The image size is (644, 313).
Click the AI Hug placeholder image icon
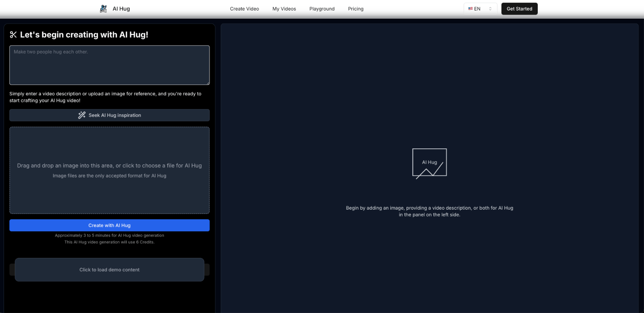point(429,163)
